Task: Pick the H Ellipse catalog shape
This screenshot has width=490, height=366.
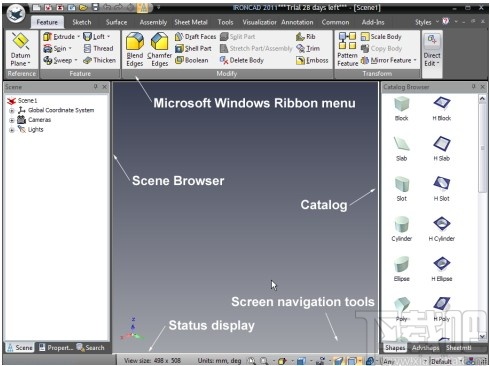Action: click(442, 269)
